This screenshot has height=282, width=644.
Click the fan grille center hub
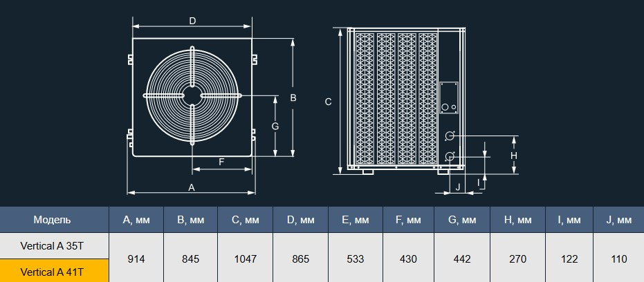(192, 95)
